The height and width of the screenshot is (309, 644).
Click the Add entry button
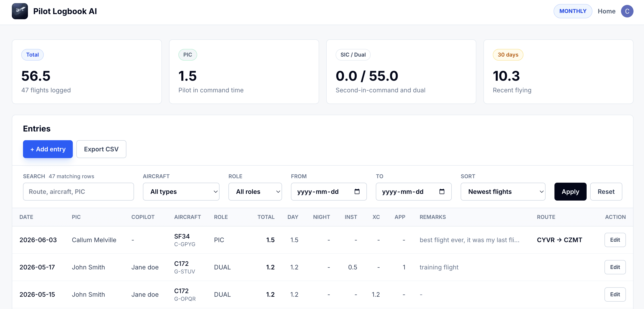48,149
